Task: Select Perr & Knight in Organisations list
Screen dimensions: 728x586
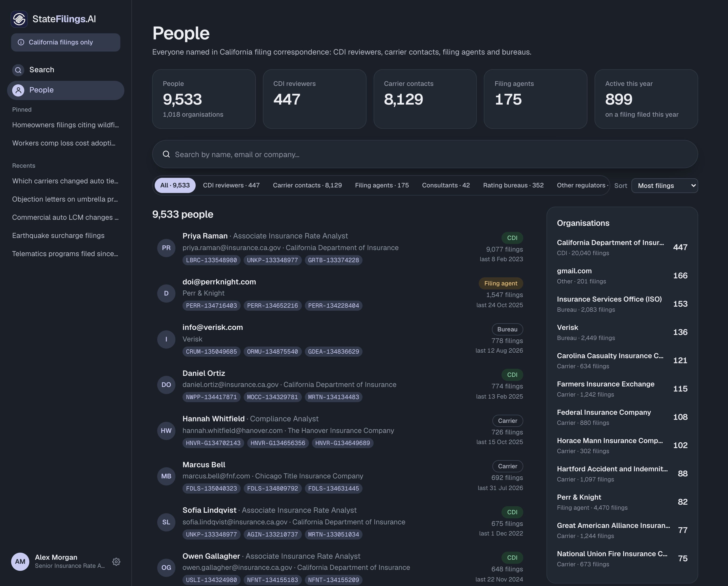Action: tap(622, 502)
